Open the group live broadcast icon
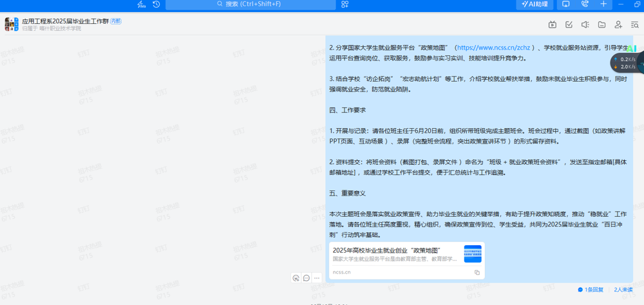This screenshot has height=305, width=644. (x=553, y=25)
